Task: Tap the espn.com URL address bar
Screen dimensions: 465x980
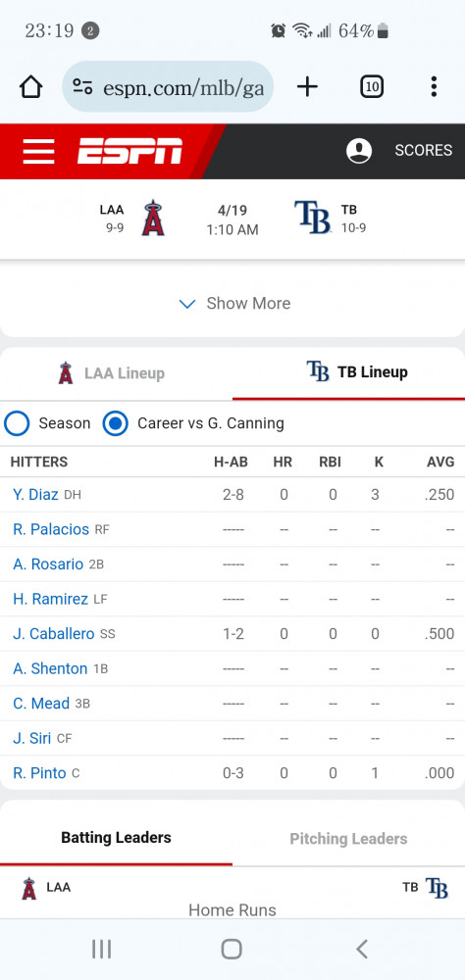Action: tap(168, 87)
